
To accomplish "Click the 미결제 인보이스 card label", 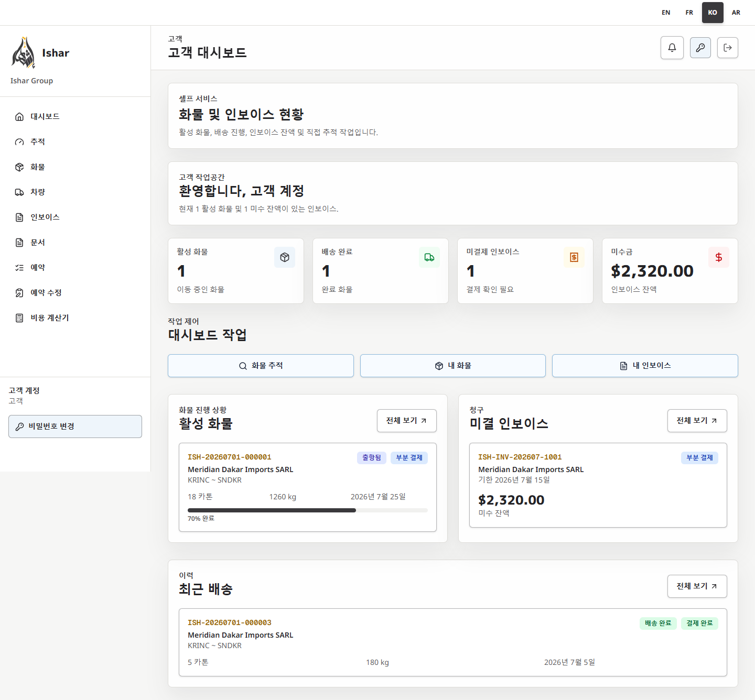I will click(493, 252).
